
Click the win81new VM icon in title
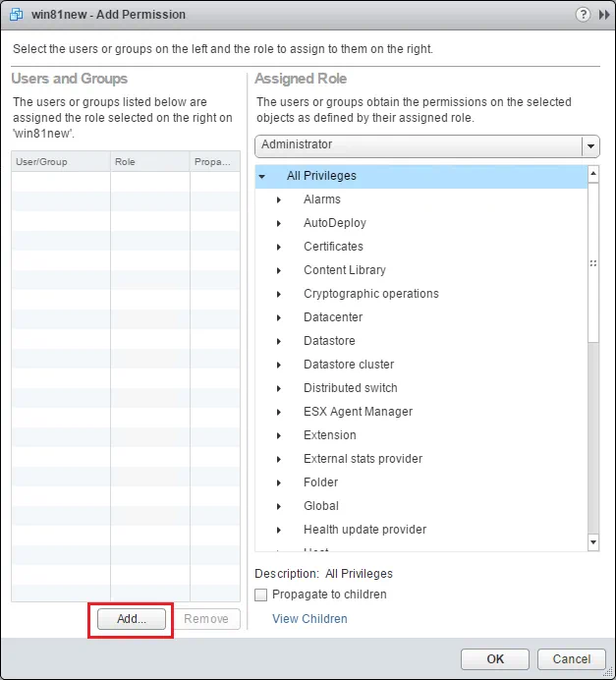17,15
